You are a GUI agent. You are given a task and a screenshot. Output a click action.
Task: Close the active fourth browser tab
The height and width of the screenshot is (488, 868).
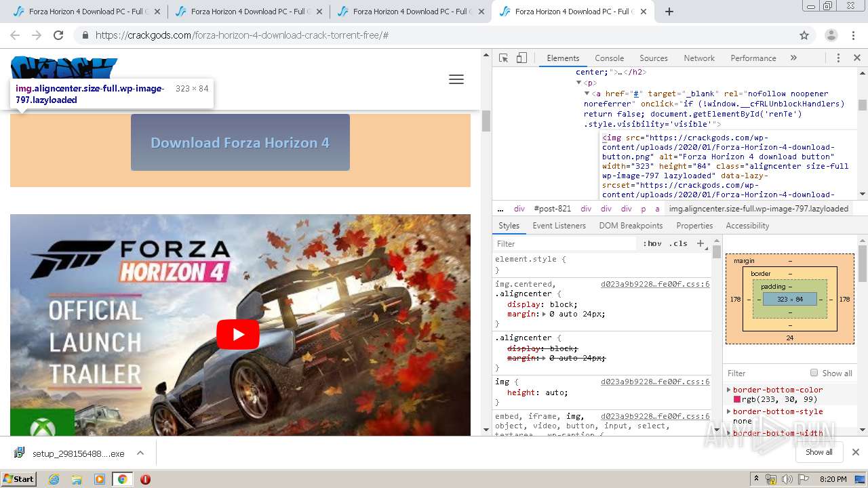(644, 12)
